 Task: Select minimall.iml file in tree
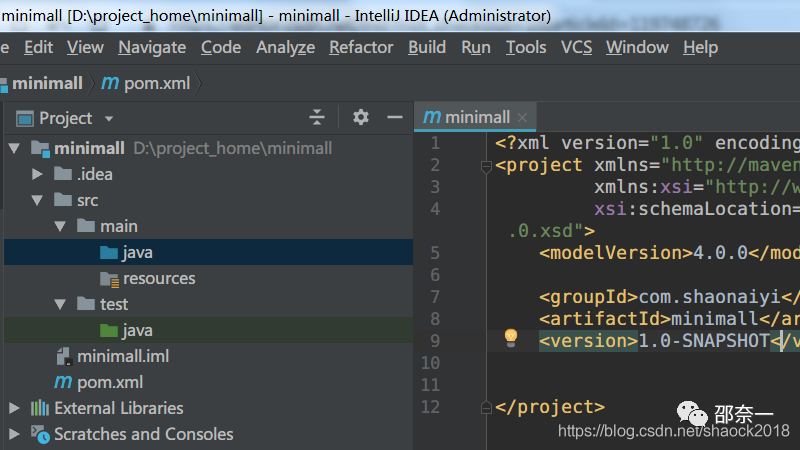click(x=122, y=356)
